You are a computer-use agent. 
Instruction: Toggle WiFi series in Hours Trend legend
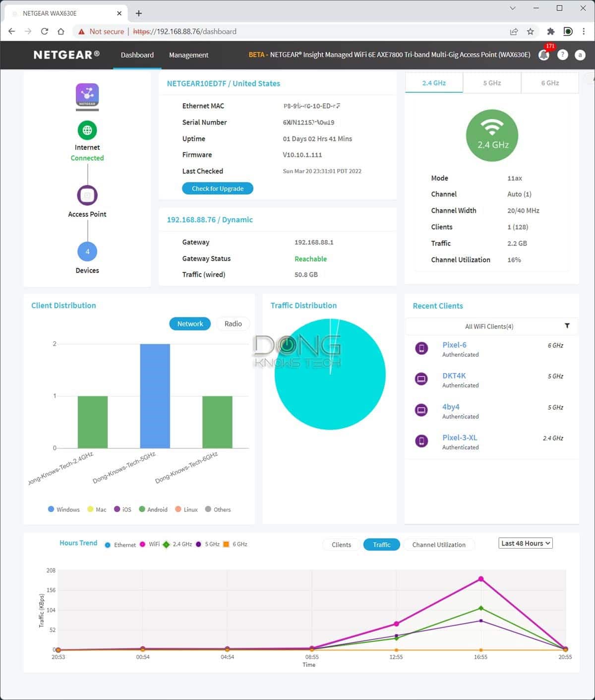pos(150,544)
